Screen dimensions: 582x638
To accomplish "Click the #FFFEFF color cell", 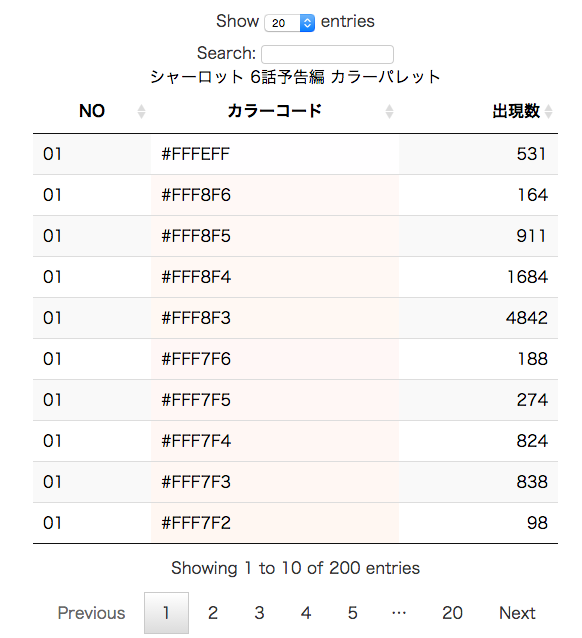I will 275,154.
